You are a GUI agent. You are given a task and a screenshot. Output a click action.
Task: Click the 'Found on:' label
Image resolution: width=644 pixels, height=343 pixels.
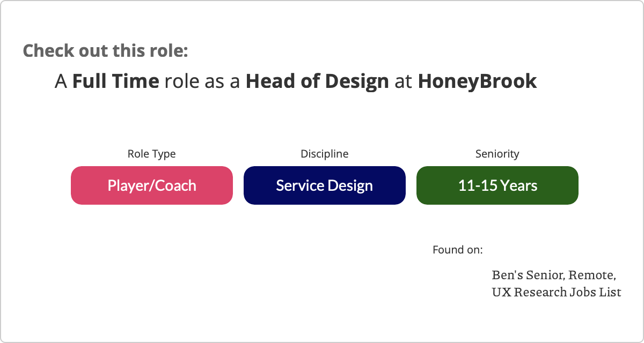tap(457, 250)
